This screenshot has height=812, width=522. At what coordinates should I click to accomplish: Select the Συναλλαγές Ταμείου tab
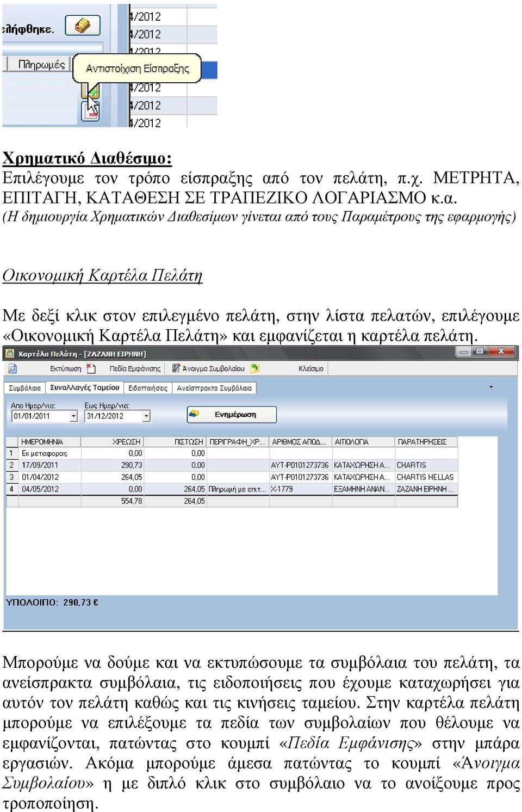[x=85, y=387]
